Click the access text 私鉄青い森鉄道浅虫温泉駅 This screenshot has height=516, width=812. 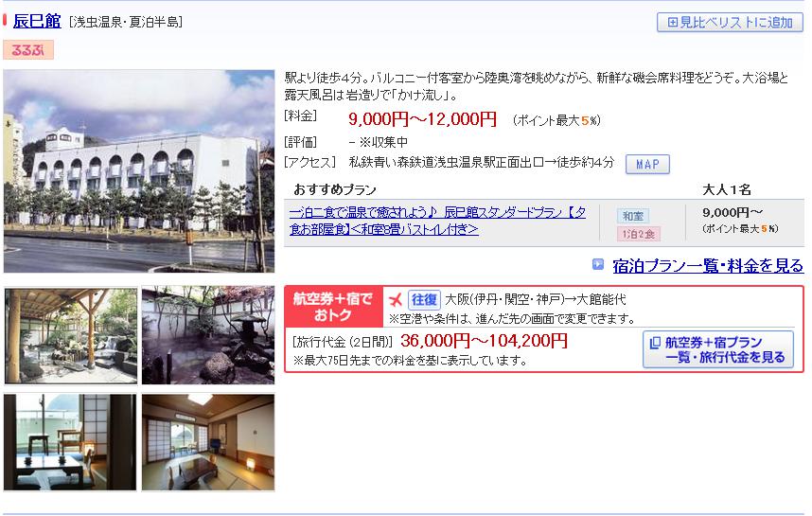pyautogui.click(x=482, y=162)
